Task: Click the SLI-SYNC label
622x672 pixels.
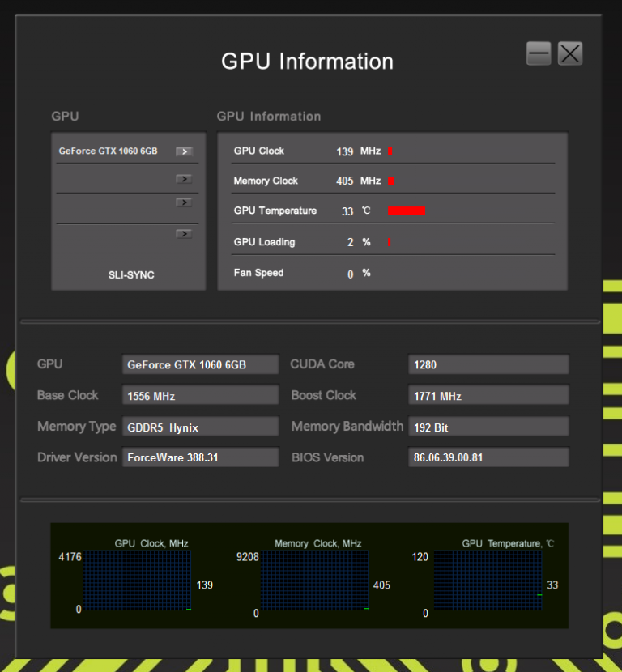Action: click(x=131, y=275)
